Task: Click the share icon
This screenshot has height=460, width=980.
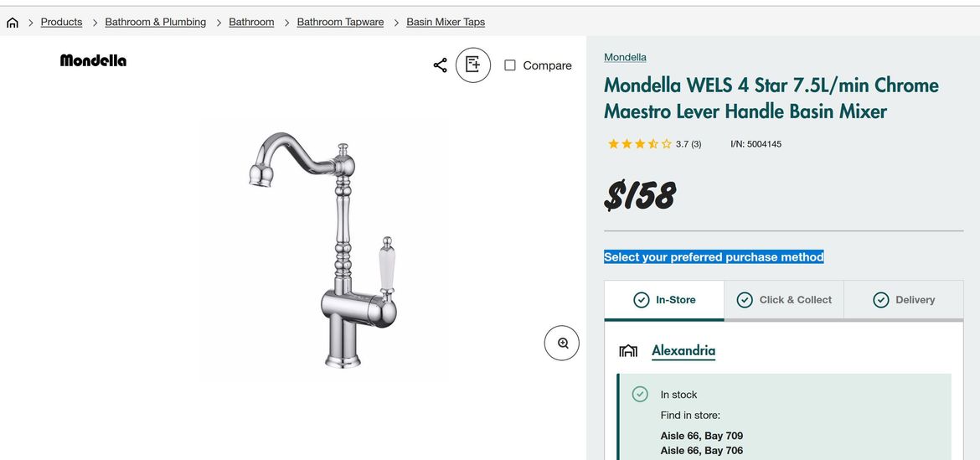Action: pos(440,65)
